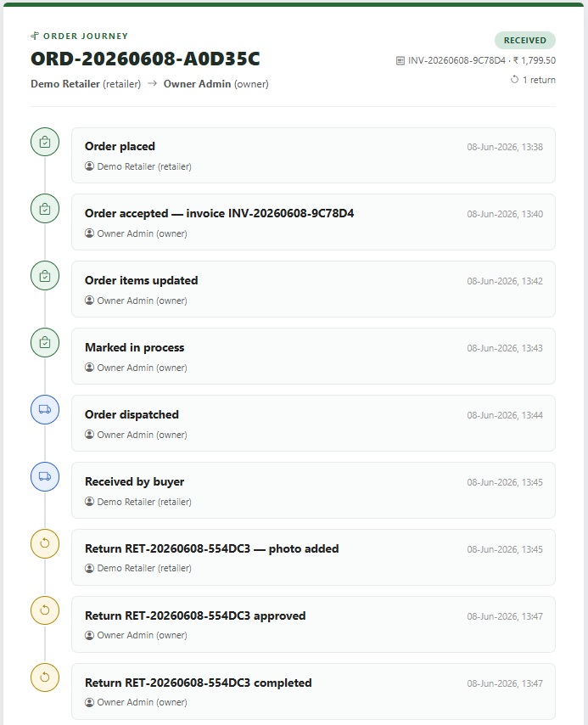The width and height of the screenshot is (588, 725).
Task: Click the Order dispatched truck icon
Action: coord(45,410)
